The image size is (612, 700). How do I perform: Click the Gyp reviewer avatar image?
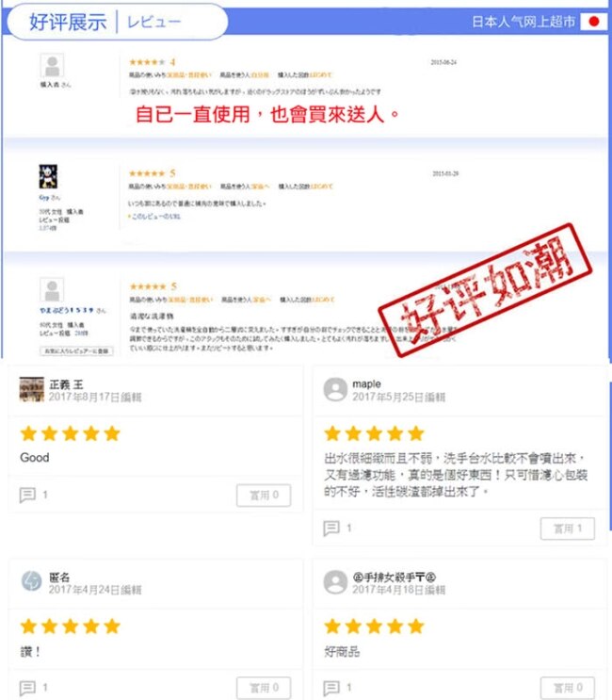(48, 177)
